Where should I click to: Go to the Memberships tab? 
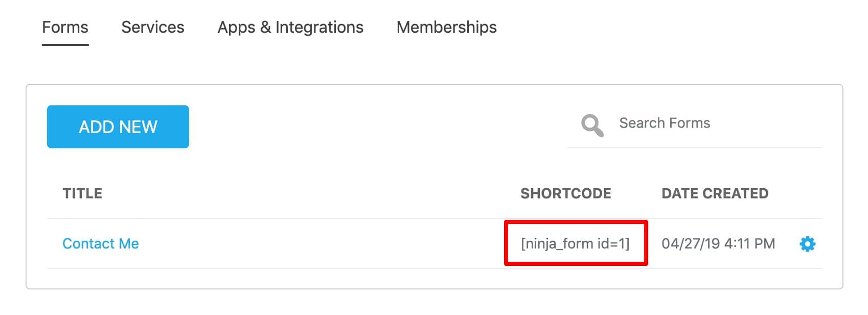[446, 27]
